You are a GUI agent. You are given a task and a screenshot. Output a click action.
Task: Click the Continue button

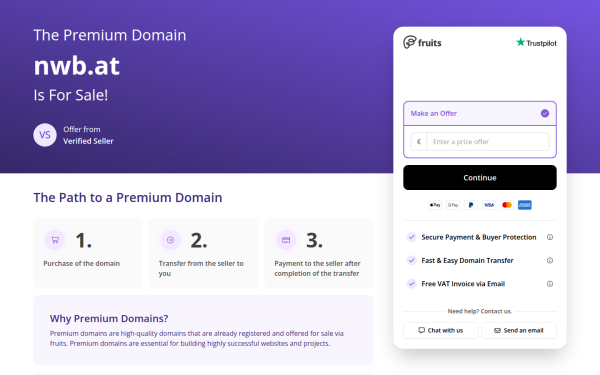480,178
